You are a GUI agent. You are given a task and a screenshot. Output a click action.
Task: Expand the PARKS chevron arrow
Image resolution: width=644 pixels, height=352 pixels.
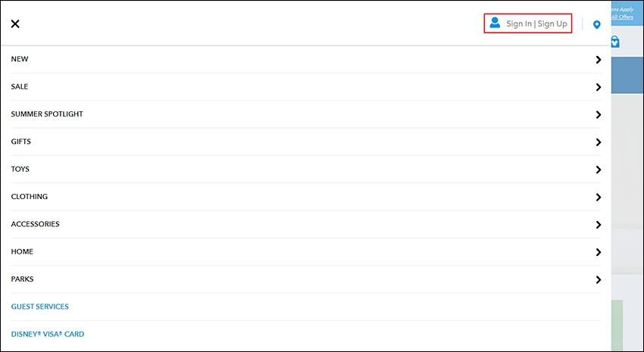(599, 279)
